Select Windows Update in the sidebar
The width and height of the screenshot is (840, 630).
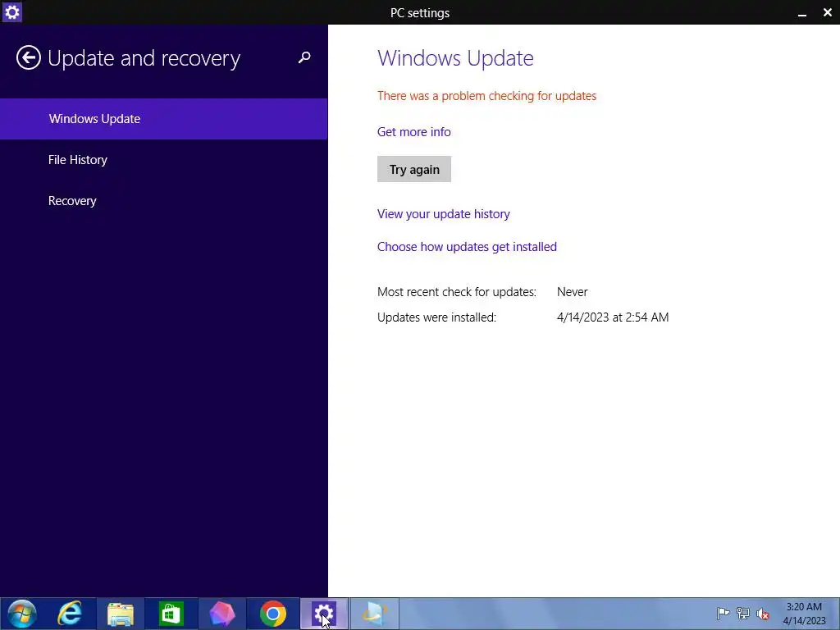(163, 119)
